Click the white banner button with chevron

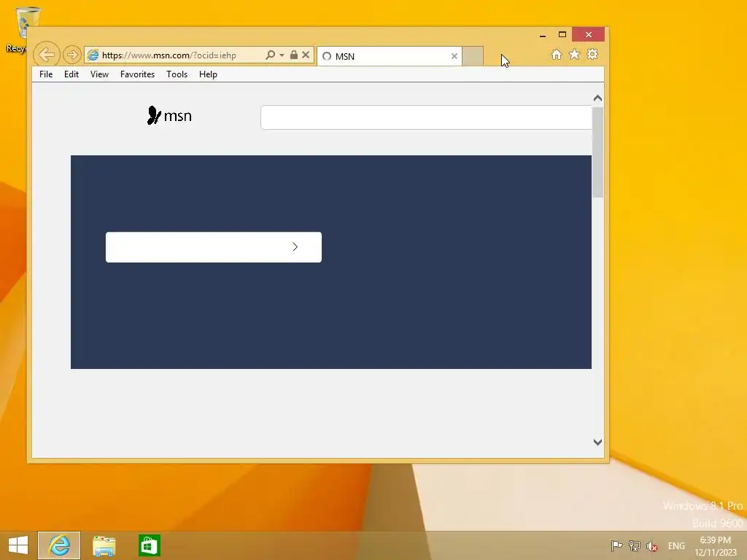point(214,247)
